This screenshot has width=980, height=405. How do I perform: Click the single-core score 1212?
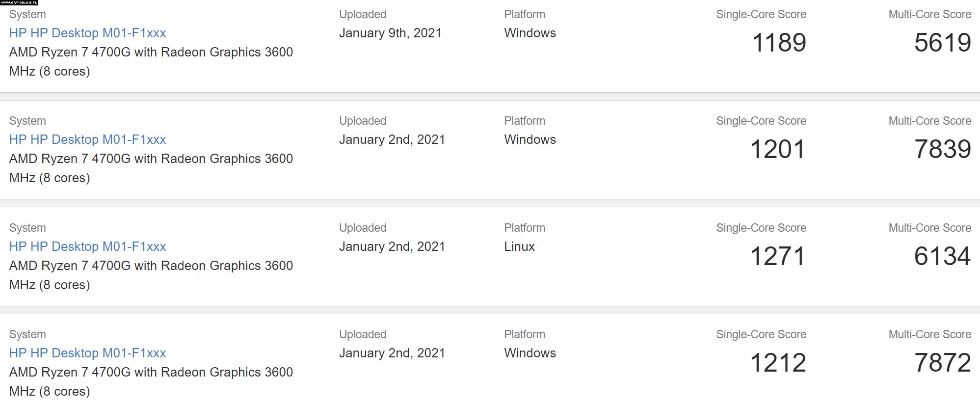tap(778, 363)
